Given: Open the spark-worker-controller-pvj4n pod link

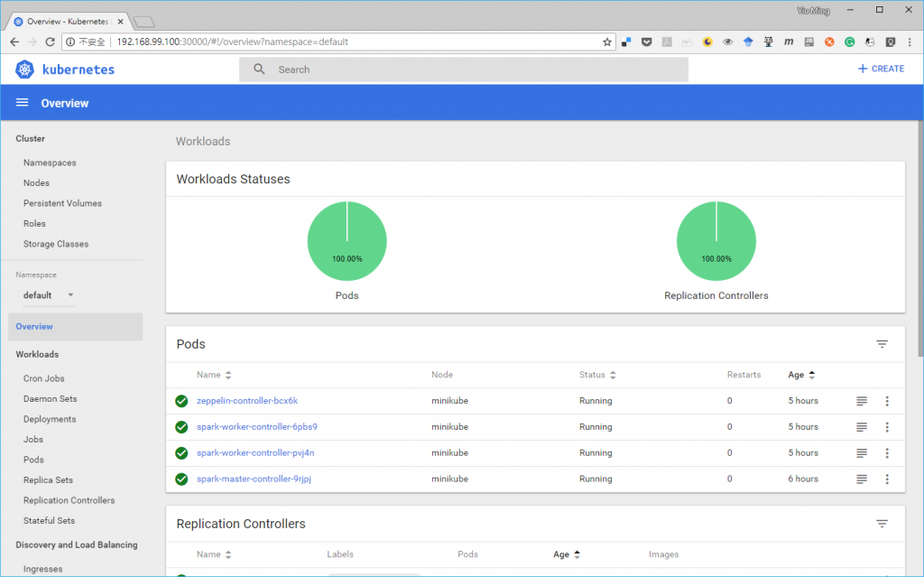Looking at the screenshot, I should [255, 452].
